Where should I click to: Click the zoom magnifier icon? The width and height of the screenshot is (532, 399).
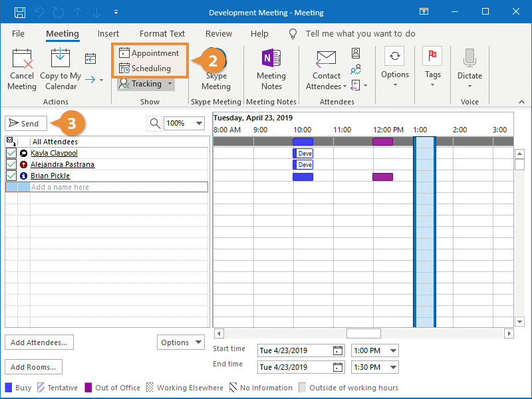154,123
